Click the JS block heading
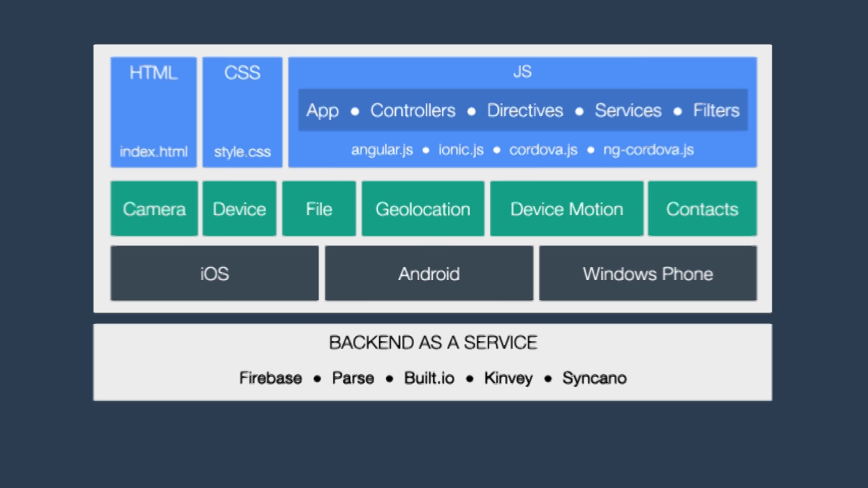The image size is (868, 488). point(522,71)
